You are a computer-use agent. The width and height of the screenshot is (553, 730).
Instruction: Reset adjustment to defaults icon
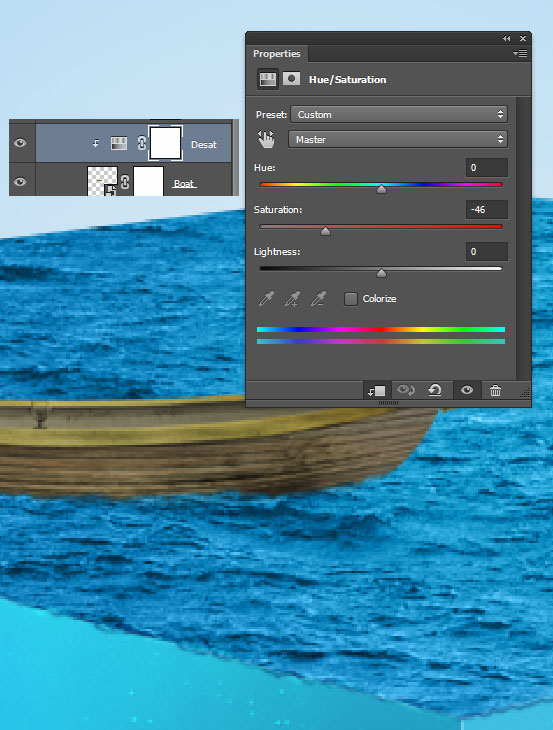435,390
